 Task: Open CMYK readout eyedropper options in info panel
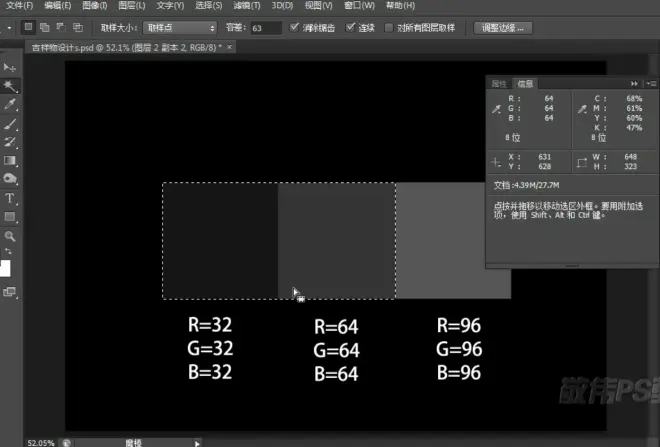point(582,109)
